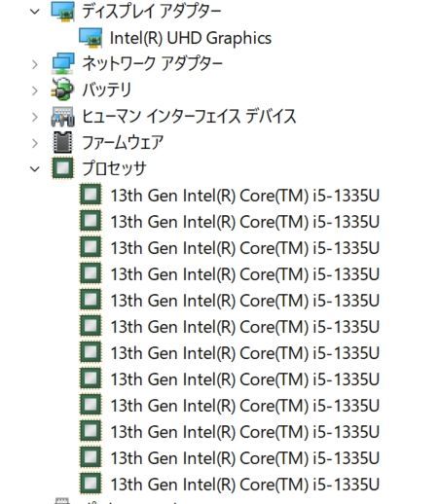Select the プロセッサ label

114,168
